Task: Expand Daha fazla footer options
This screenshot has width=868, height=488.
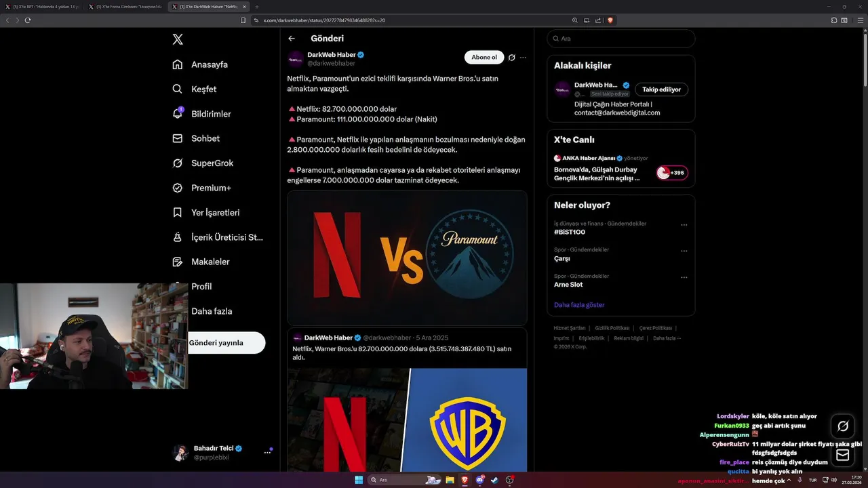Action: tap(667, 338)
